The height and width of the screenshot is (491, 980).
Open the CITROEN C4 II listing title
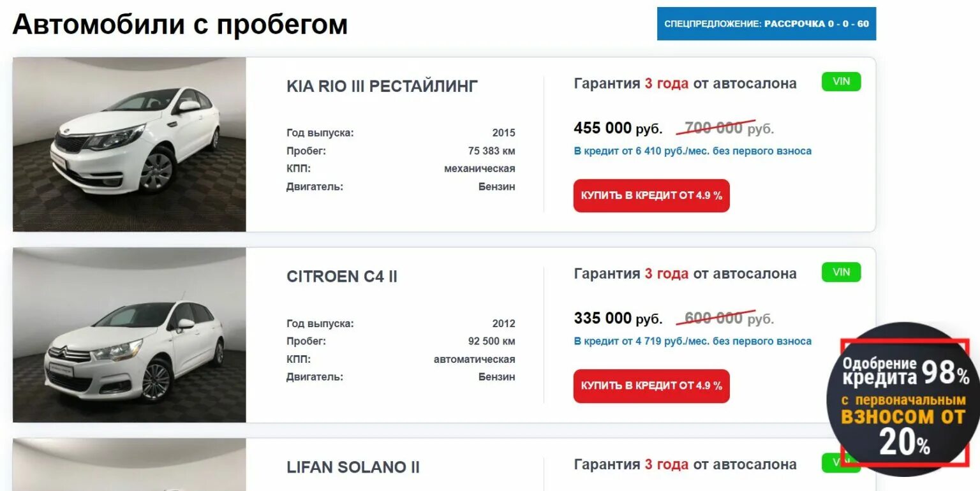[x=342, y=277]
